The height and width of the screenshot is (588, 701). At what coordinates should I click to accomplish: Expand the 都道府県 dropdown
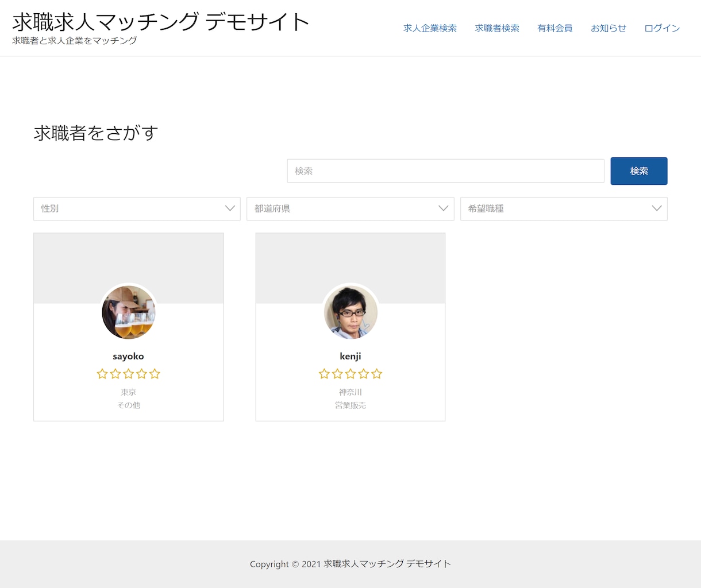point(350,208)
